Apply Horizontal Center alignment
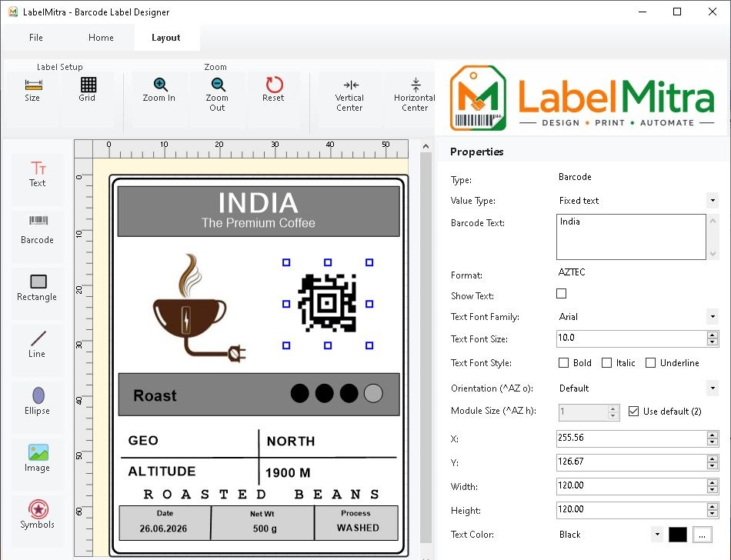Viewport: 731px width, 560px height. (x=415, y=95)
